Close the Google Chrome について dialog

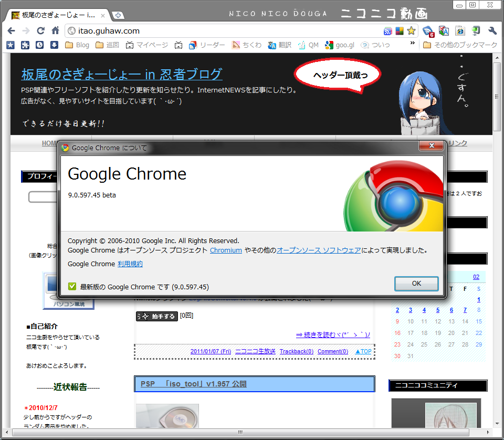click(432, 145)
